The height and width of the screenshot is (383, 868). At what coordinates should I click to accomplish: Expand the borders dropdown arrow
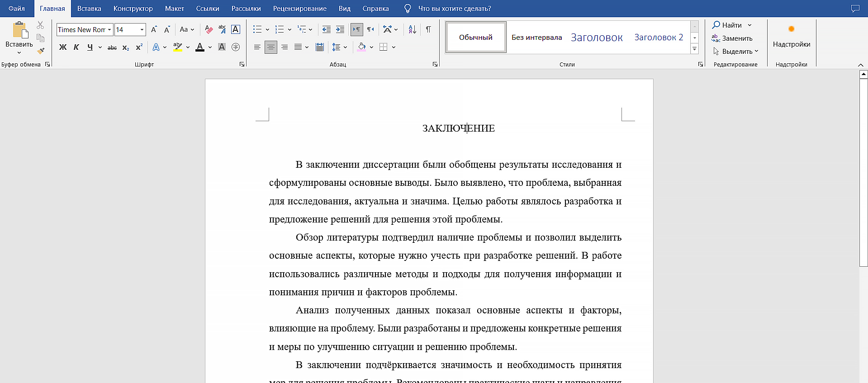(394, 47)
